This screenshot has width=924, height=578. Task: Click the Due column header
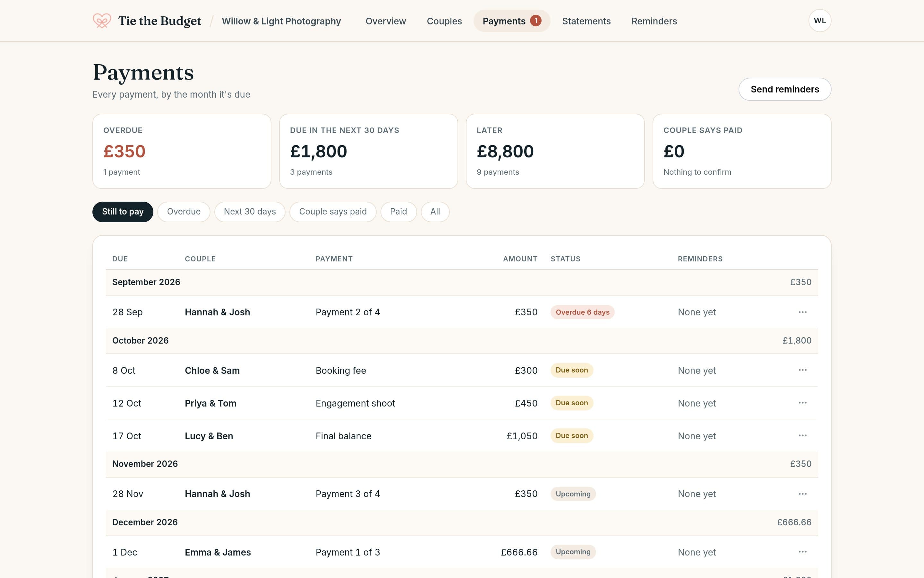pos(120,259)
